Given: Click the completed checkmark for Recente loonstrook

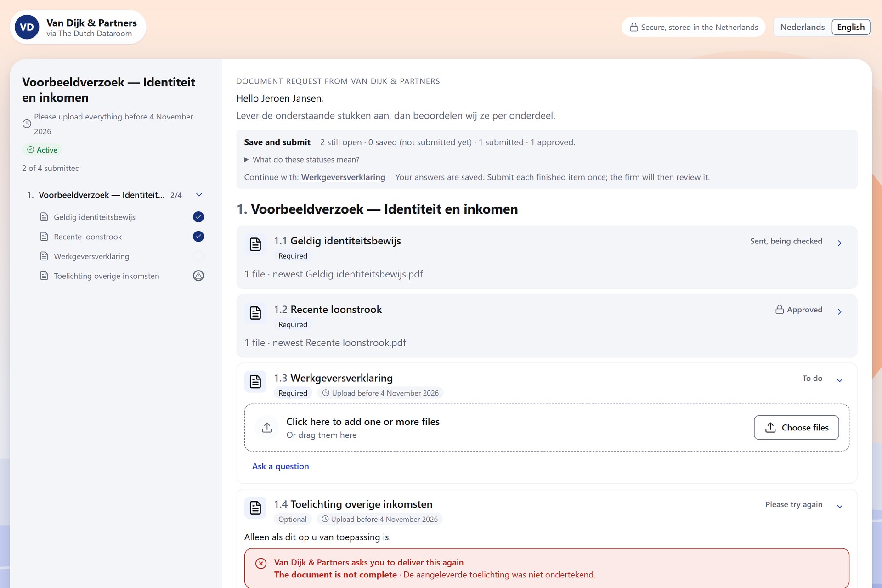Looking at the screenshot, I should 198,237.
